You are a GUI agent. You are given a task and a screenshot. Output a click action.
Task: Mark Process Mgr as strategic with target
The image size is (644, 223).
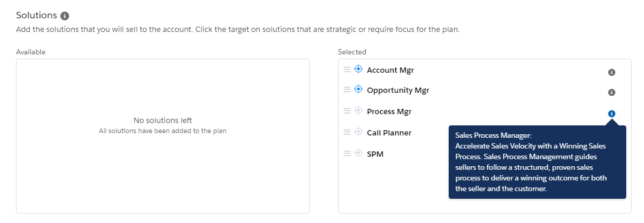358,111
